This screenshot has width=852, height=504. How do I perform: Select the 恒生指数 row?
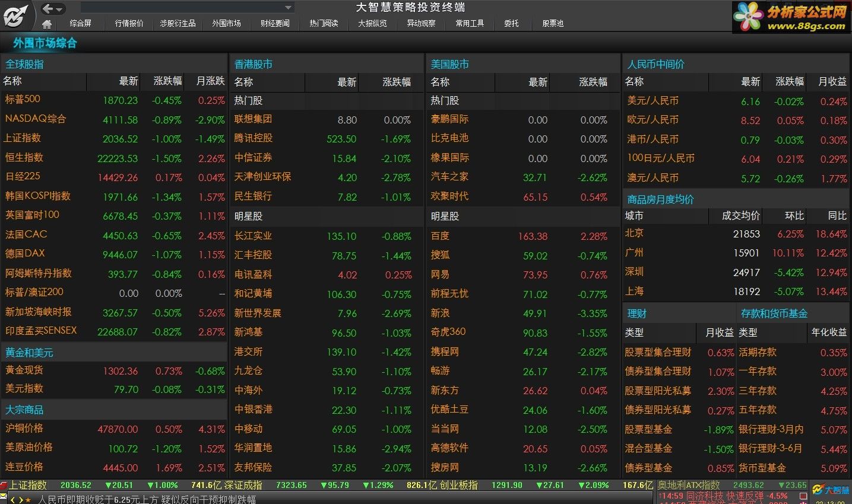[114, 157]
